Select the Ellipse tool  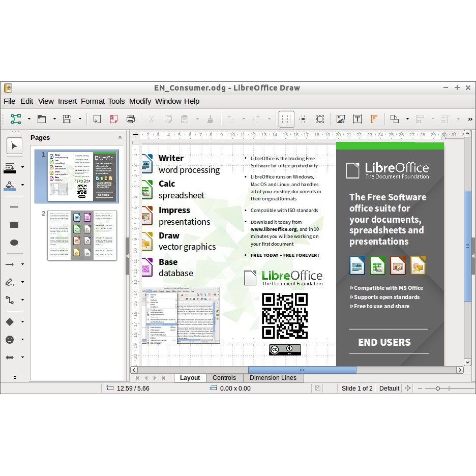[x=14, y=242]
